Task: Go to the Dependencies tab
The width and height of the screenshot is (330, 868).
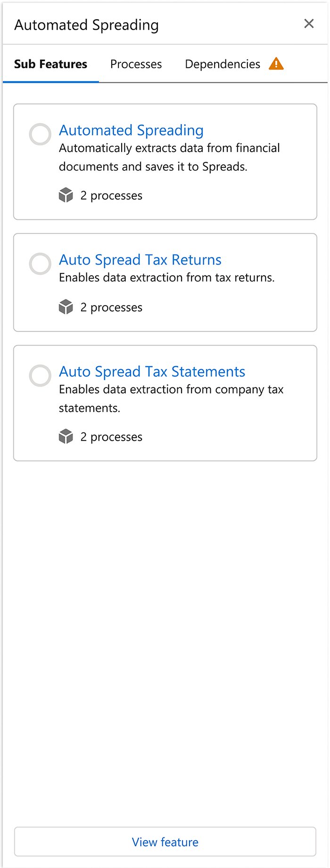Action: pos(222,64)
